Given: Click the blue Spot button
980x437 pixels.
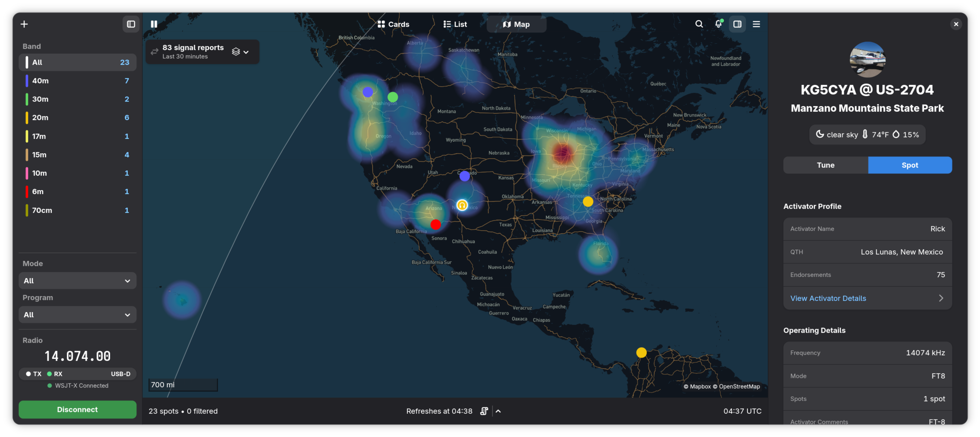Looking at the screenshot, I should [910, 165].
